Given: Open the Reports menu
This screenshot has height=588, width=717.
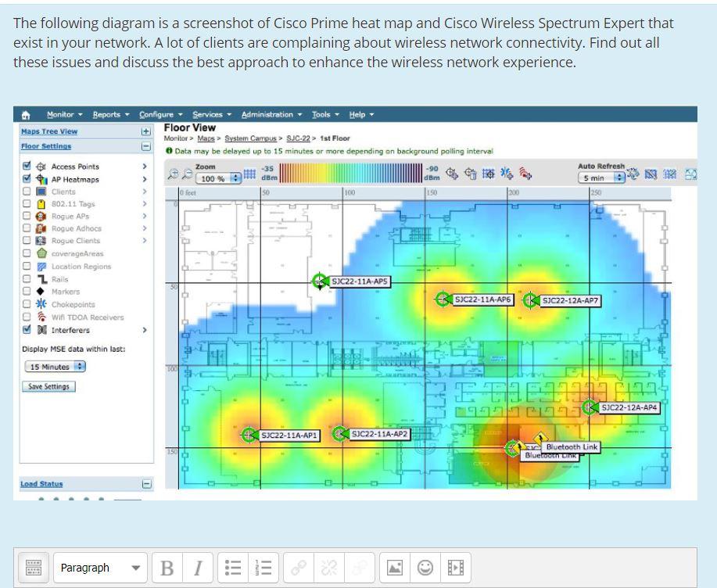Looking at the screenshot, I should click(111, 114).
